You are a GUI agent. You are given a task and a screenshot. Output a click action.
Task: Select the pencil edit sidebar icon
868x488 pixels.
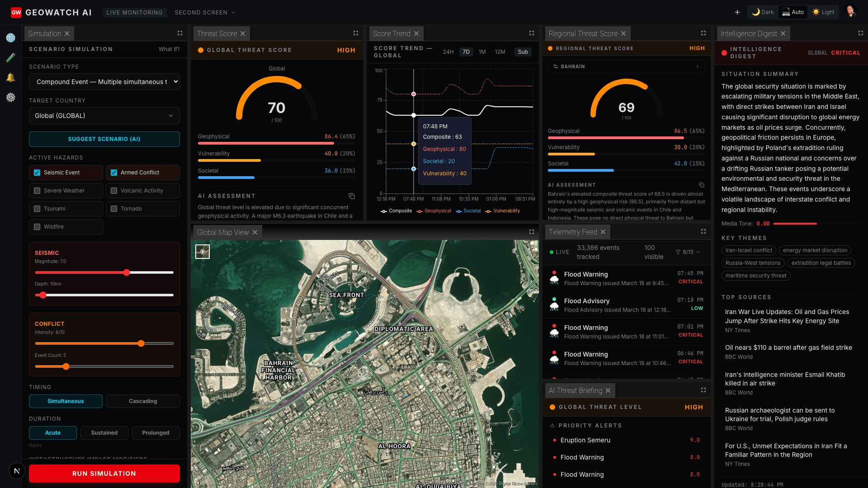coord(11,58)
